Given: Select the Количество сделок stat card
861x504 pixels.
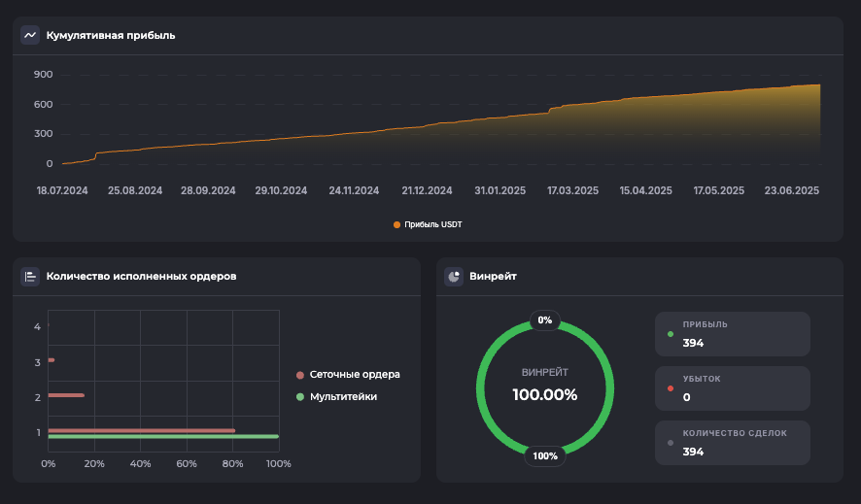Looking at the screenshot, I should 733,443.
